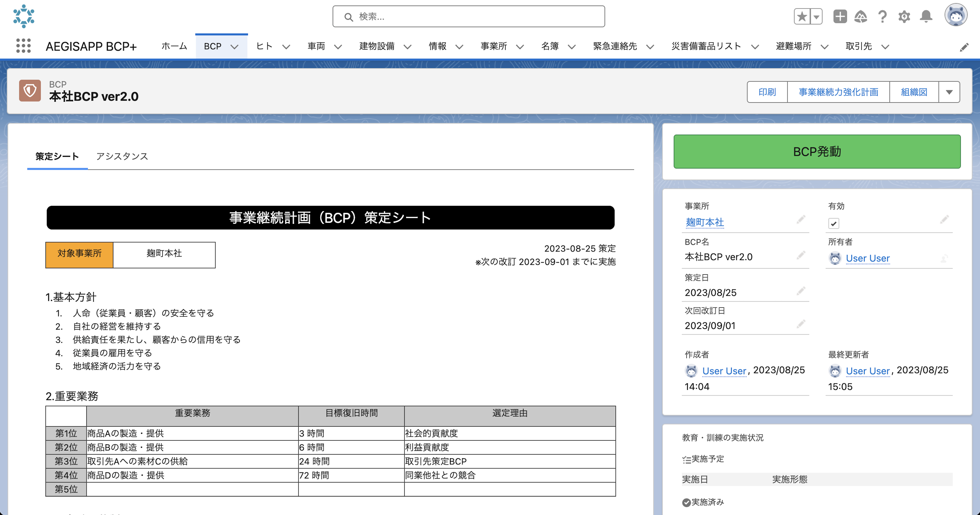980x515 pixels.
Task: Click the 所有者 User avatar icon
Action: click(x=835, y=258)
